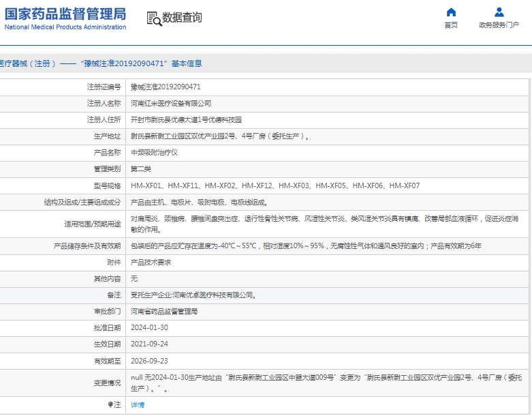Select registration number 豫械注准20192090471 cell
This screenshot has height=416, width=532.
pos(166,87)
